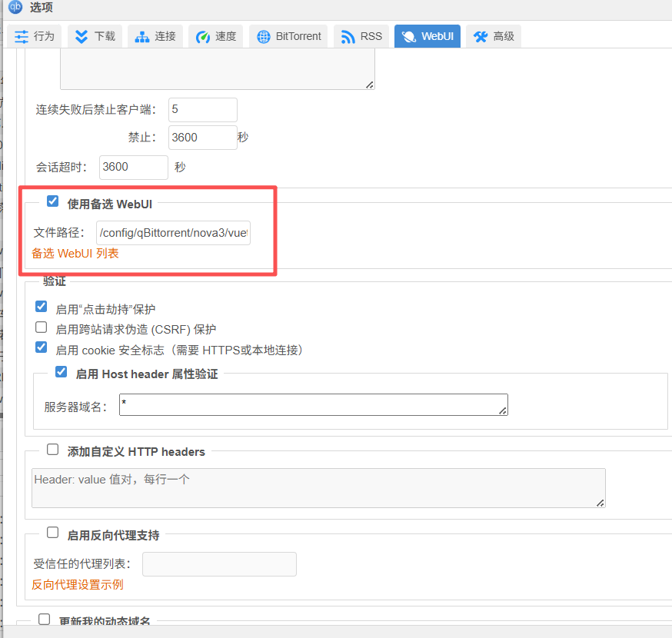Click the download arrows icon on 下载 tab
The width and height of the screenshot is (672, 638).
82,36
